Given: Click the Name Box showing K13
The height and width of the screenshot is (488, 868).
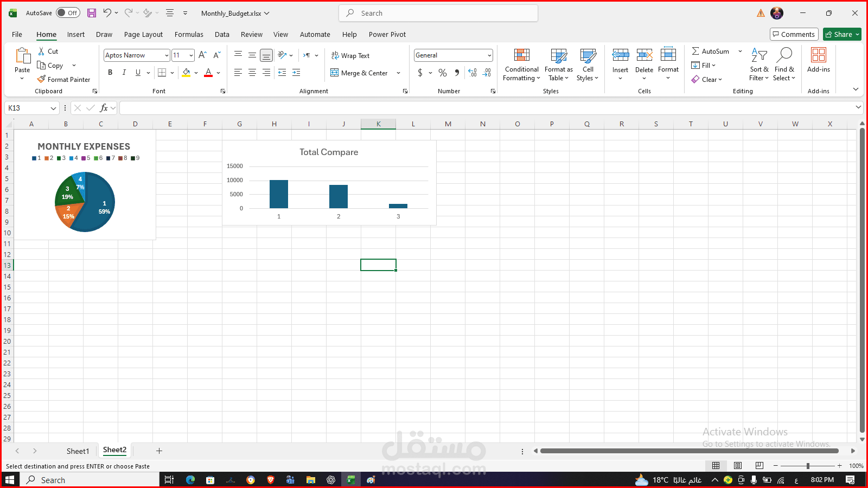Looking at the screenshot, I should 27,108.
